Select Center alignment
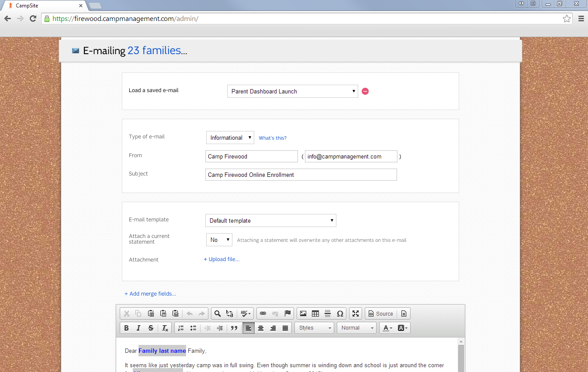Viewport: 588px width, 372px height. 261,328
